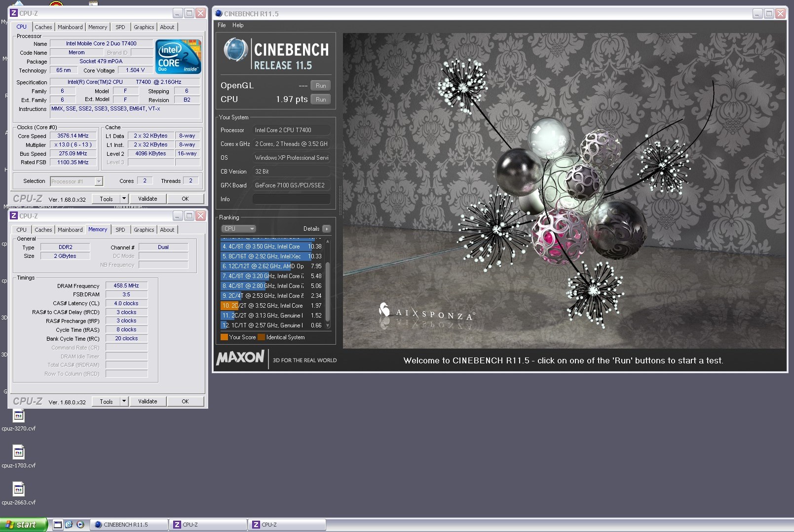Image resolution: width=794 pixels, height=532 pixels.
Task: Switch to CINEBENCH R11.5 taskbar button
Action: [x=129, y=525]
